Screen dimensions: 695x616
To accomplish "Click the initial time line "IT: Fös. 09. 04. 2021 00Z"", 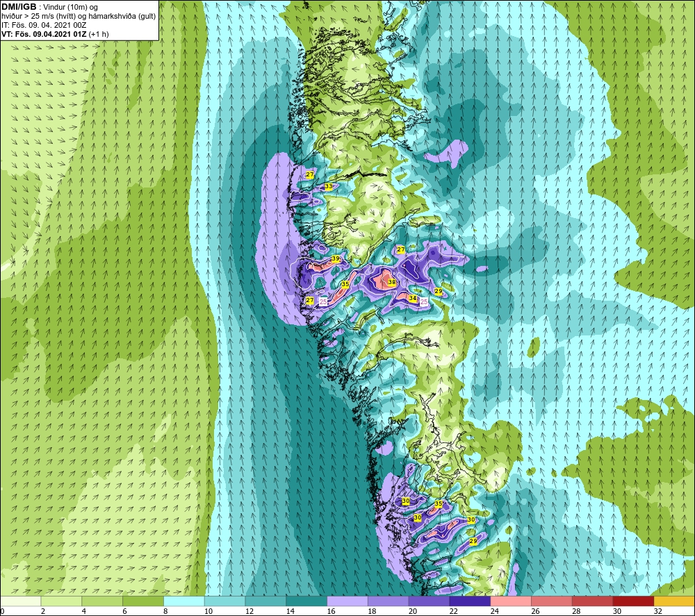I will [x=44, y=25].
